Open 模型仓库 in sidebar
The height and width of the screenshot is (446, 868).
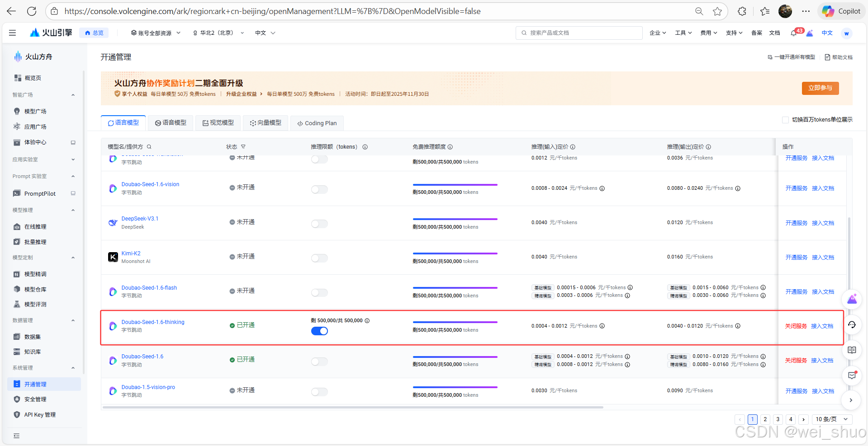click(x=35, y=289)
